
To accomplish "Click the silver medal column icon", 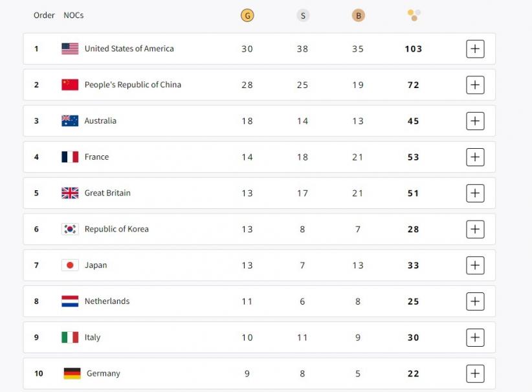I will pos(302,16).
